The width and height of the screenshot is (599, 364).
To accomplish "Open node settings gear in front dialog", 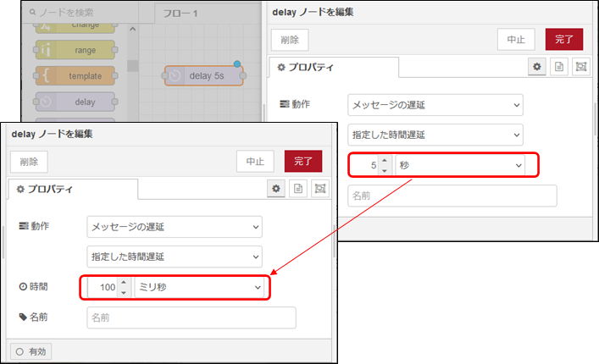I will tap(276, 189).
